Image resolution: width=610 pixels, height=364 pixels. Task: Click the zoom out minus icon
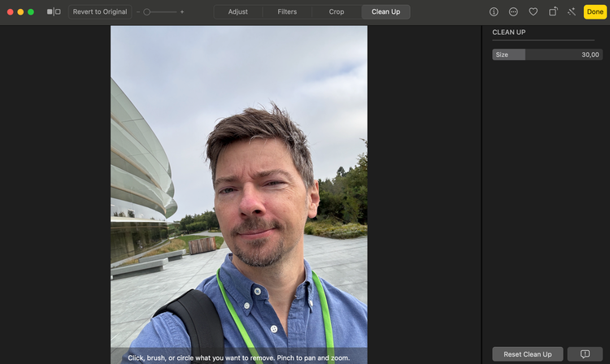click(139, 12)
